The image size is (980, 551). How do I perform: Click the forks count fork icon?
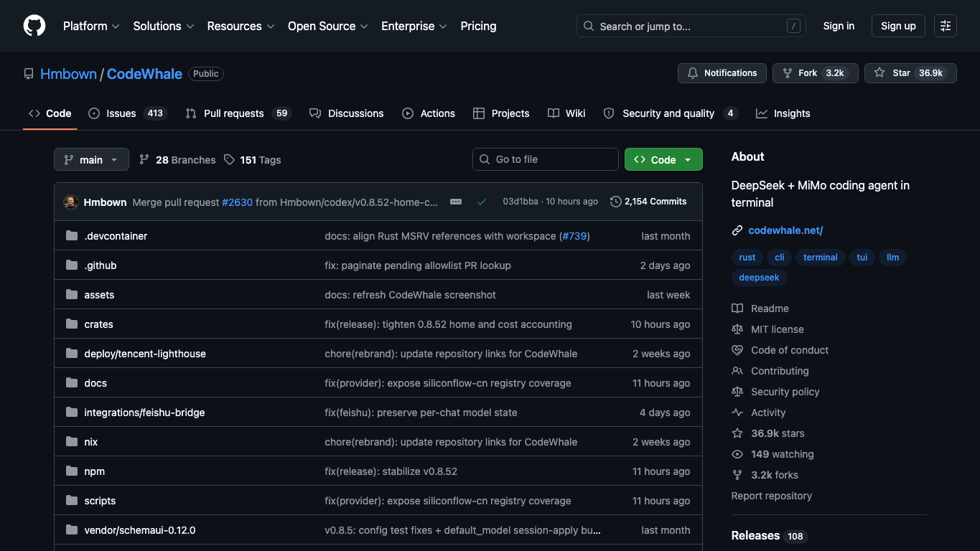tap(737, 475)
